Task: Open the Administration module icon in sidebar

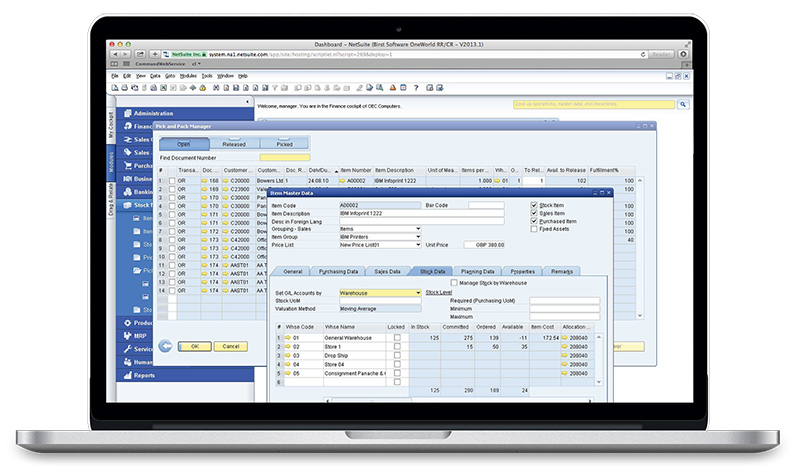Action: [127, 114]
